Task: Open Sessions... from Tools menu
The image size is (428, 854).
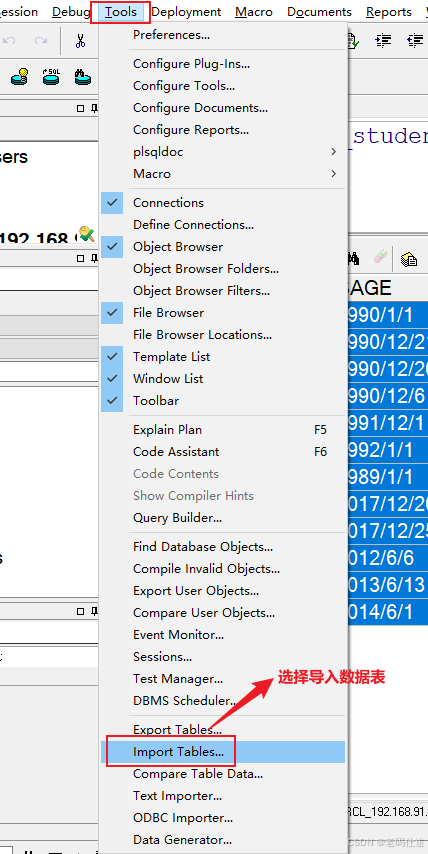Action: pyautogui.click(x=223, y=657)
